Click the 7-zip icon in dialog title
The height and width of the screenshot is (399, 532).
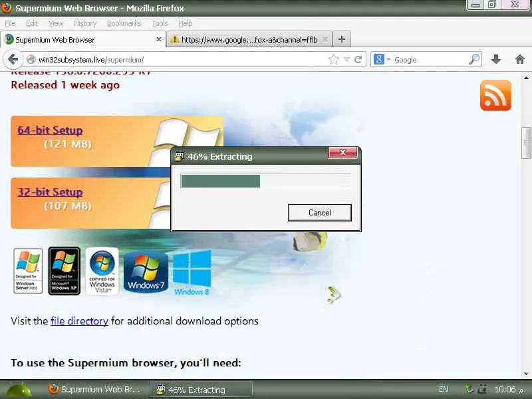pyautogui.click(x=179, y=156)
